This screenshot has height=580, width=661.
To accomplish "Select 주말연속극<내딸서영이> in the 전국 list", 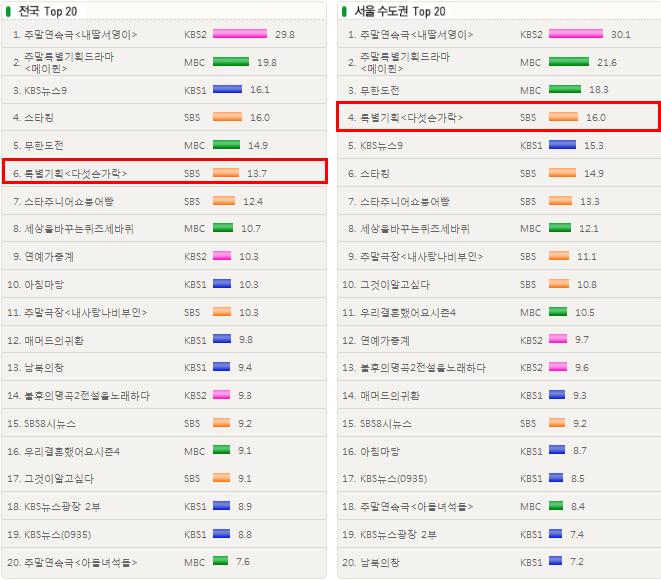I will point(81,35).
